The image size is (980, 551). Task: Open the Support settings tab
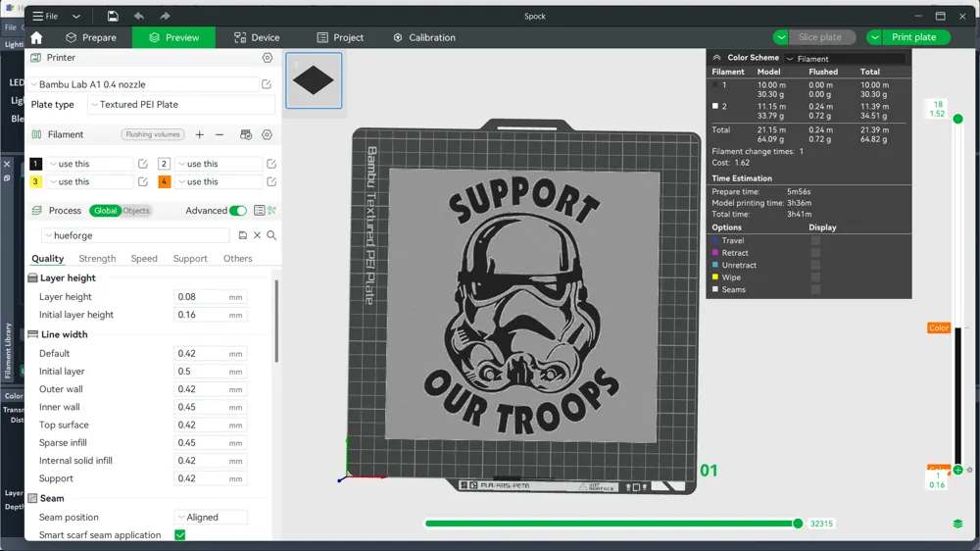coord(190,258)
